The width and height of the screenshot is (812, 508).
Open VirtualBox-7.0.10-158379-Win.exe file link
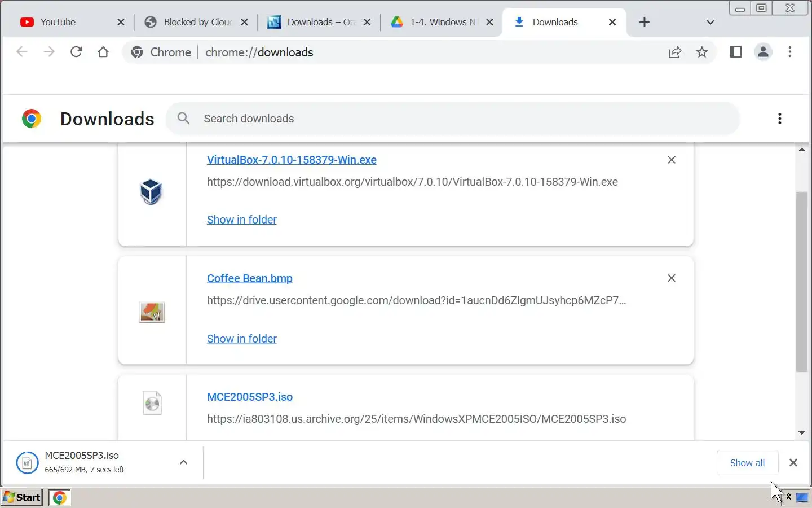(292, 160)
